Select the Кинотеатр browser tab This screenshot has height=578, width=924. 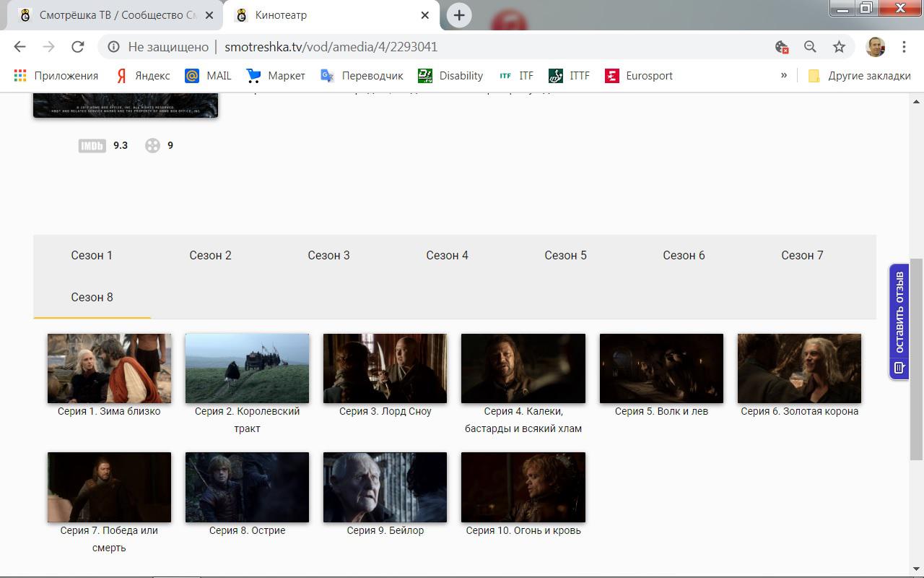pyautogui.click(x=332, y=15)
